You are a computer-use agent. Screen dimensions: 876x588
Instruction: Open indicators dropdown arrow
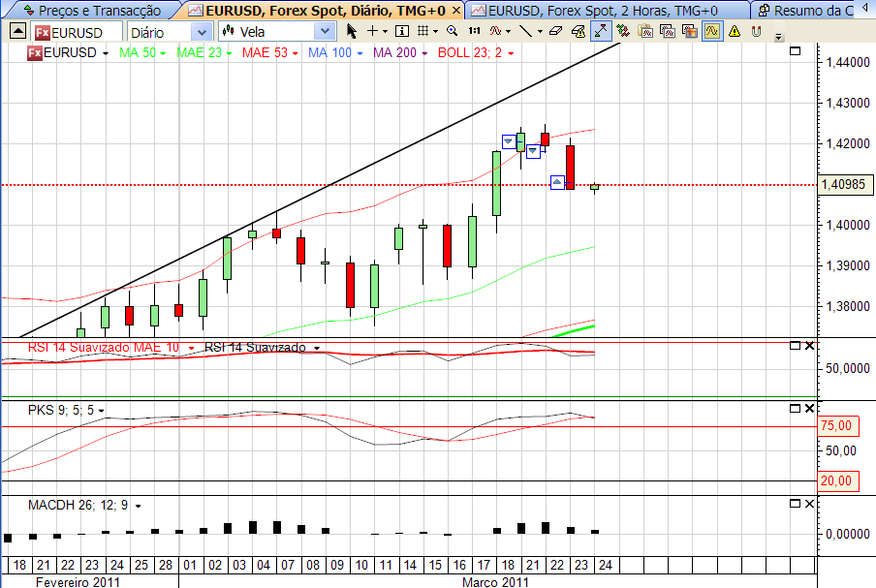click(508, 32)
